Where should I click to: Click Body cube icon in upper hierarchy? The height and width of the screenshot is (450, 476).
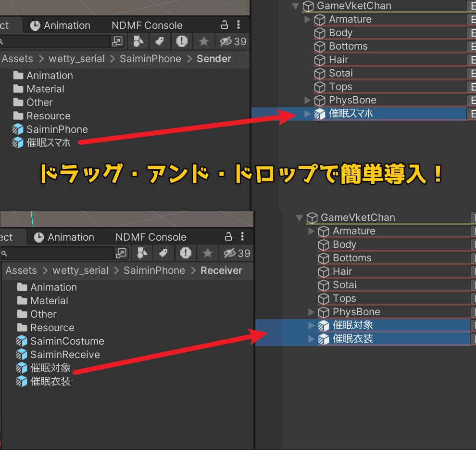coord(320,33)
